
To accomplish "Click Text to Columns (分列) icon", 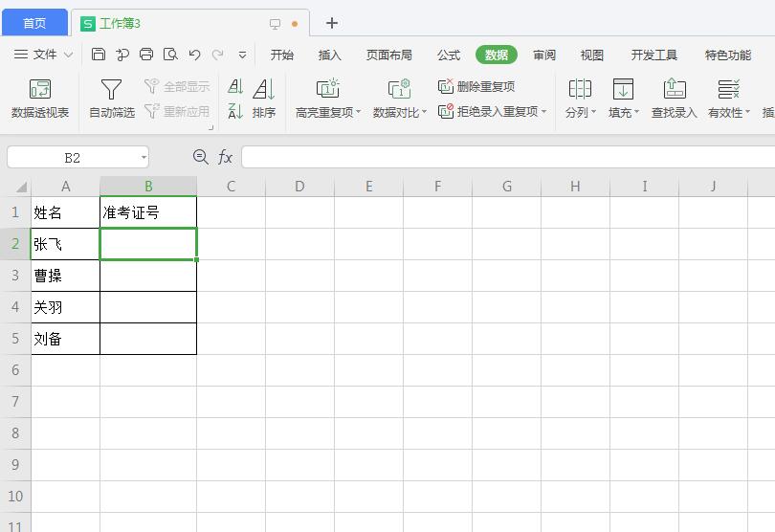I will (x=580, y=89).
